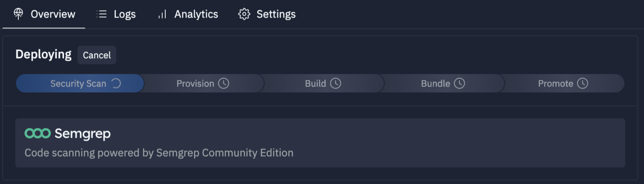The image size is (644, 184).
Task: Cancel the current deployment
Action: [97, 55]
